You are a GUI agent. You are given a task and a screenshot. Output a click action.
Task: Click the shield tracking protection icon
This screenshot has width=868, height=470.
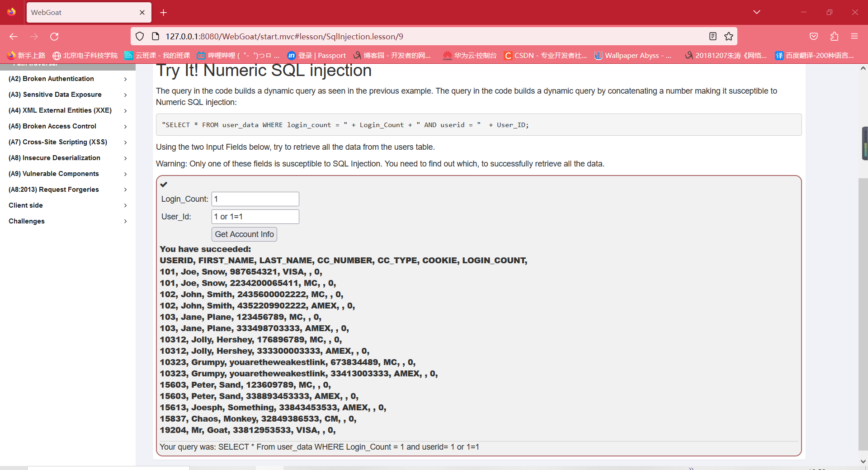[x=140, y=36]
